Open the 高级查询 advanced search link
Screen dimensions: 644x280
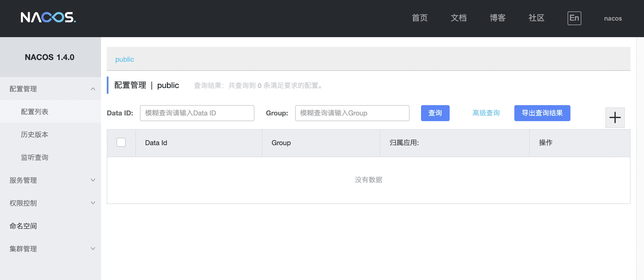(486, 113)
